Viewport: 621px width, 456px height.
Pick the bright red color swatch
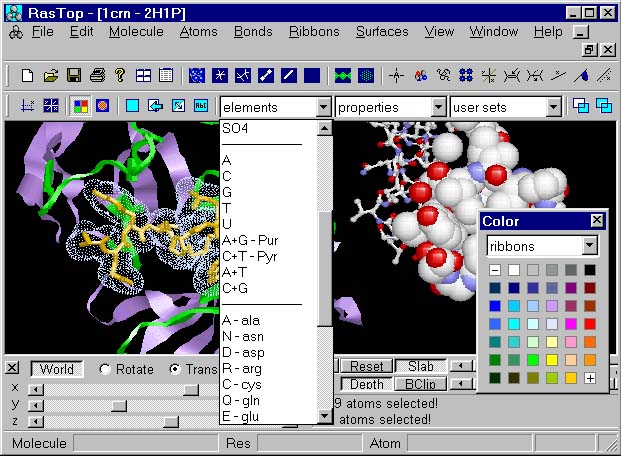point(590,324)
